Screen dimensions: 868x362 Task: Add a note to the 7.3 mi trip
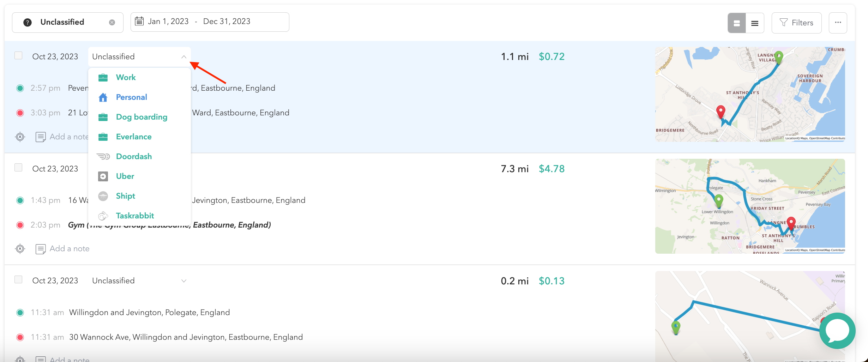point(69,249)
